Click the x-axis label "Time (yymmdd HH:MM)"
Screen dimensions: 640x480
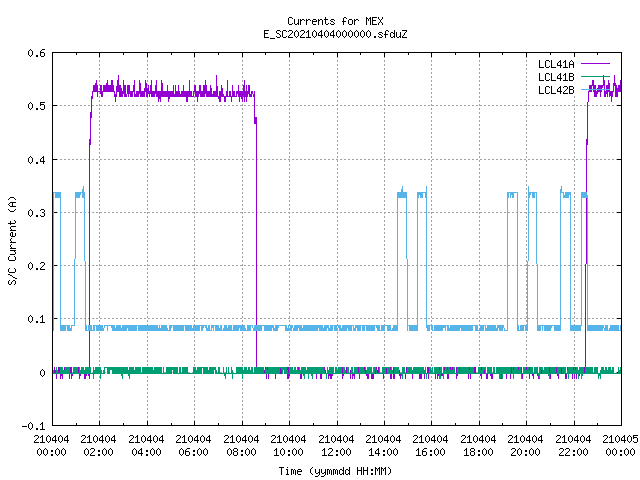click(335, 471)
